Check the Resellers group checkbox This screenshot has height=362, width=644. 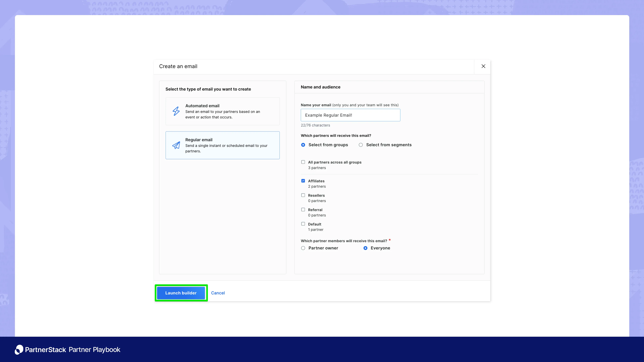(x=303, y=195)
